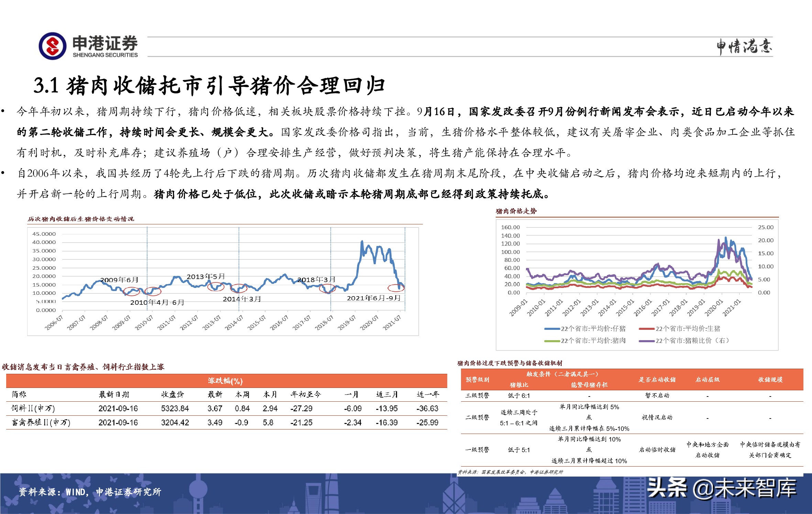The height and width of the screenshot is (514, 812).
Task: Click the '近三月' column header
Action: (x=387, y=394)
